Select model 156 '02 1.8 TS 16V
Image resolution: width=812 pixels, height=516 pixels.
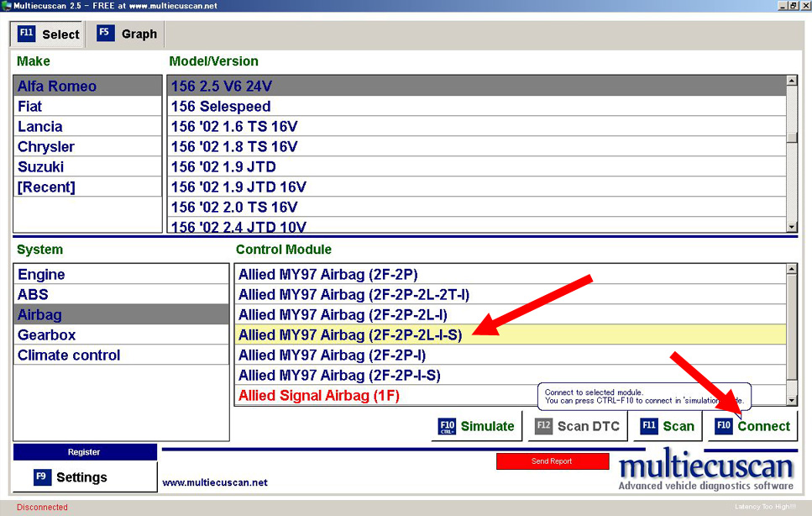point(476,146)
